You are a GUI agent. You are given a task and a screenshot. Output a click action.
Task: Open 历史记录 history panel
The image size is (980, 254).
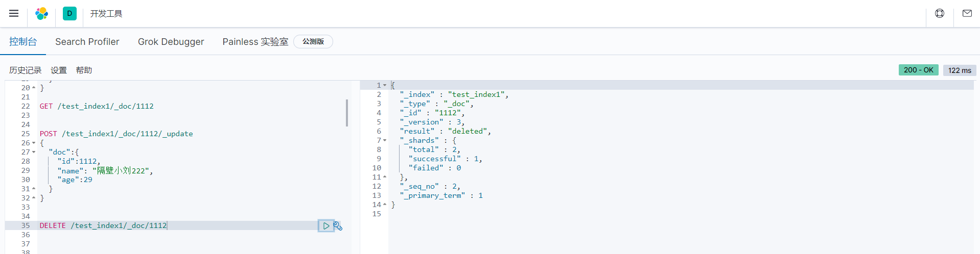(26, 70)
